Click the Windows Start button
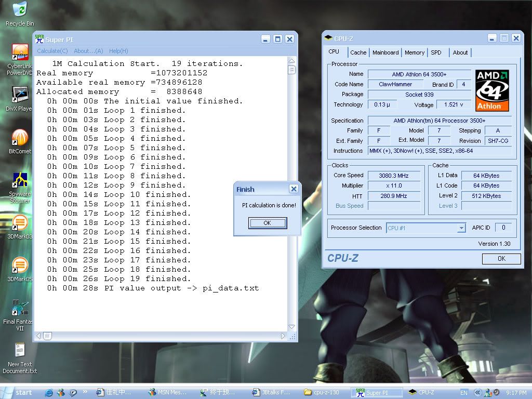 19,393
